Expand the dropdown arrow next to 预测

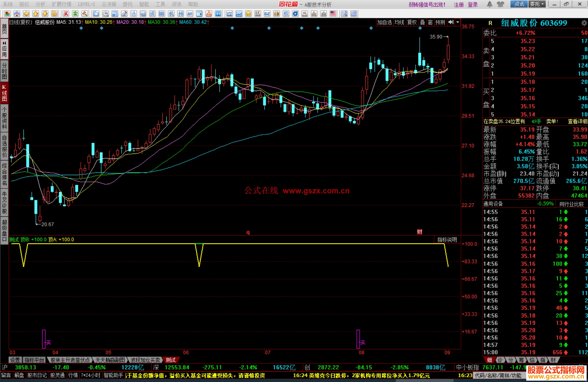pyautogui.click(x=458, y=22)
